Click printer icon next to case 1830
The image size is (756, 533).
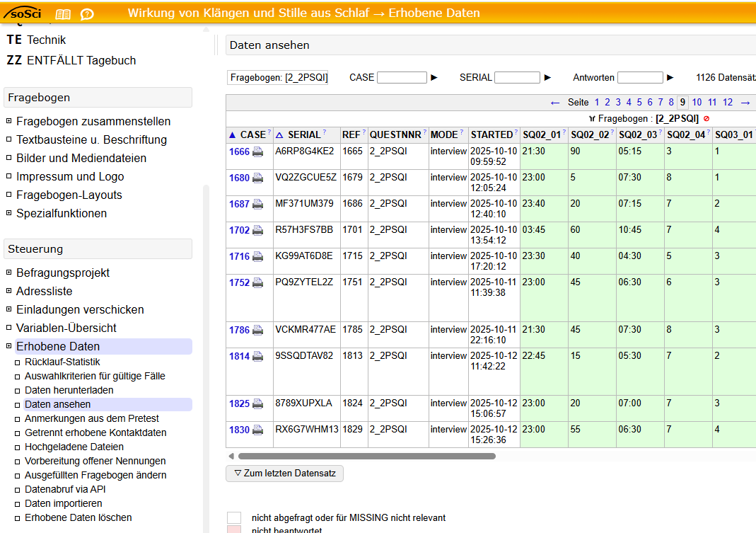pos(258,430)
